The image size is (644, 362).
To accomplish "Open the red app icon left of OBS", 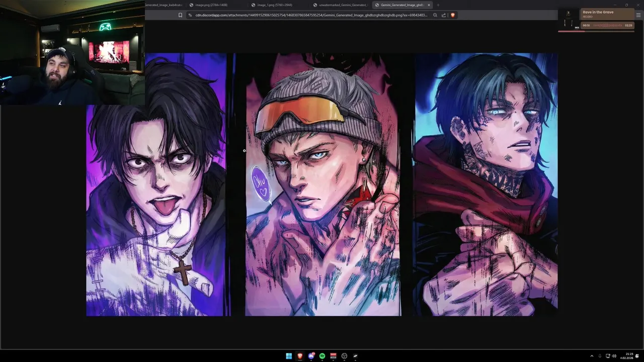I will (x=333, y=356).
